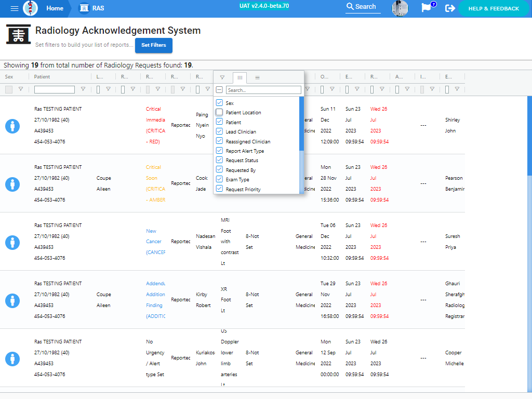
Task: Select the Addendum Additional Finding alert text
Action: tap(155, 300)
